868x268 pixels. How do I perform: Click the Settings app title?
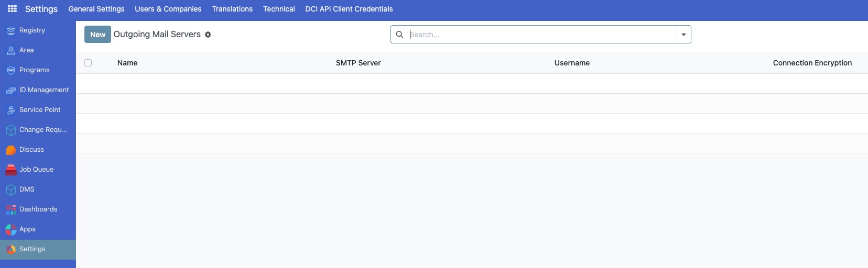click(x=41, y=9)
